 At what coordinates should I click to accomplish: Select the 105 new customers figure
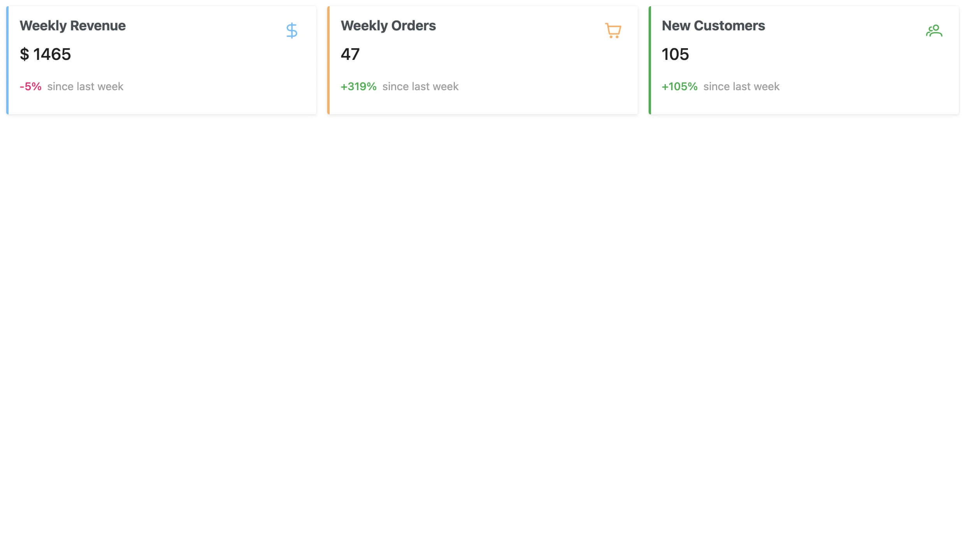(675, 55)
